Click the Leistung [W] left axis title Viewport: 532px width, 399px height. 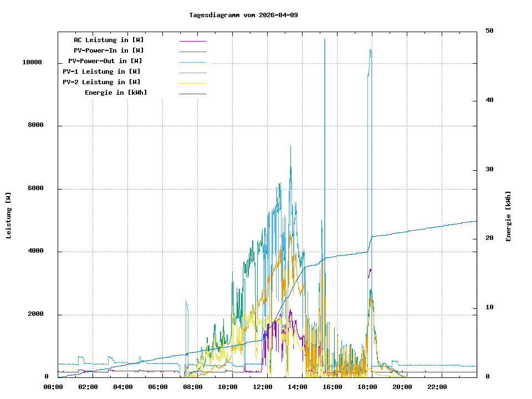pyautogui.click(x=9, y=216)
